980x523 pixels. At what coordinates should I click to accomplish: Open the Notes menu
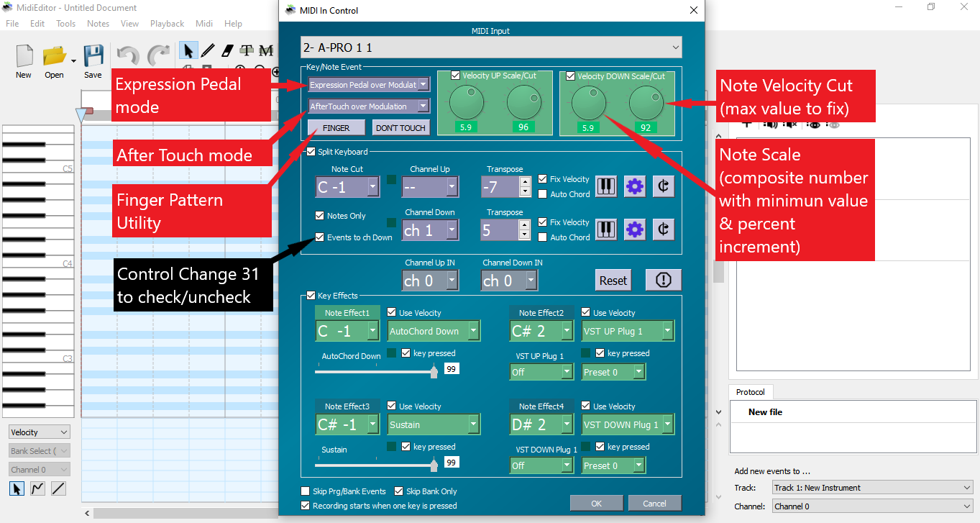tap(99, 24)
